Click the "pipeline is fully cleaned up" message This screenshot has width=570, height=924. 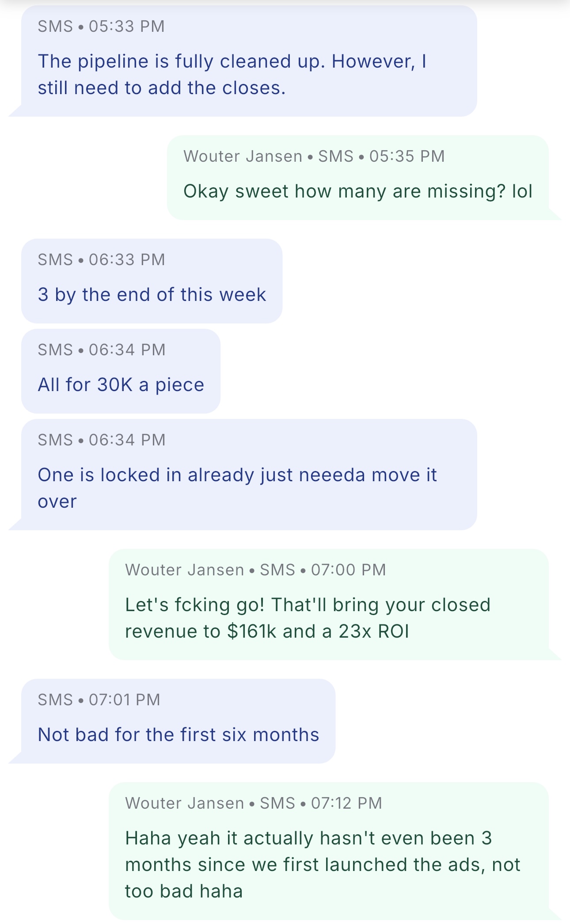pyautogui.click(x=232, y=74)
